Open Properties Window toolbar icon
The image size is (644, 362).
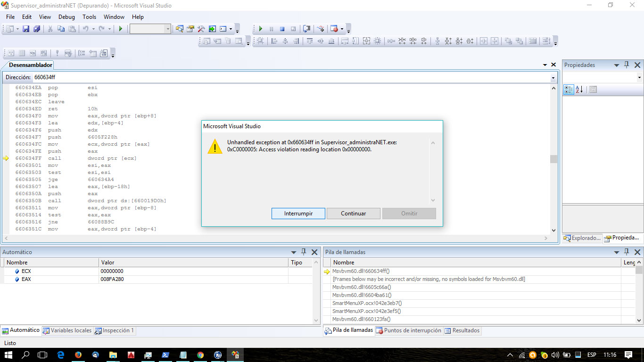pos(190,29)
